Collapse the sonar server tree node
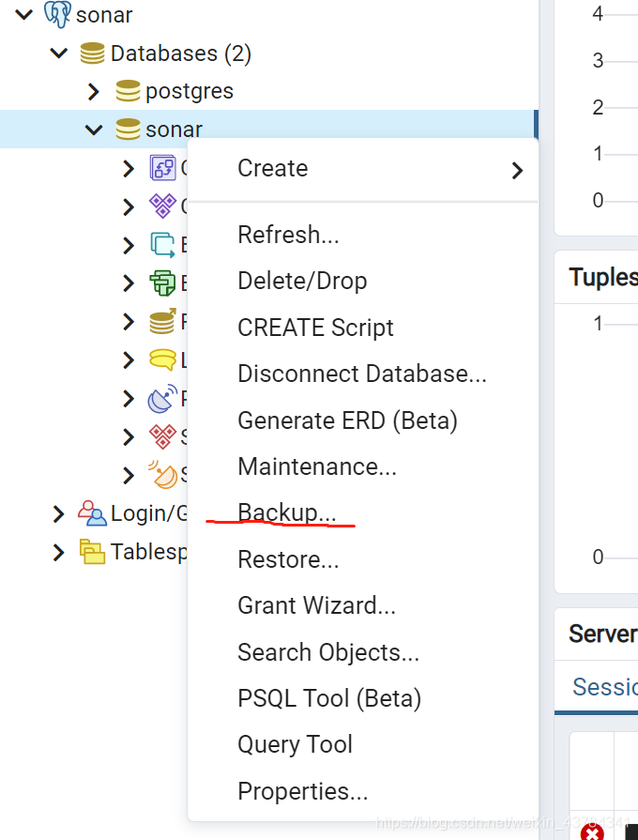The width and height of the screenshot is (638, 840). coord(24,14)
